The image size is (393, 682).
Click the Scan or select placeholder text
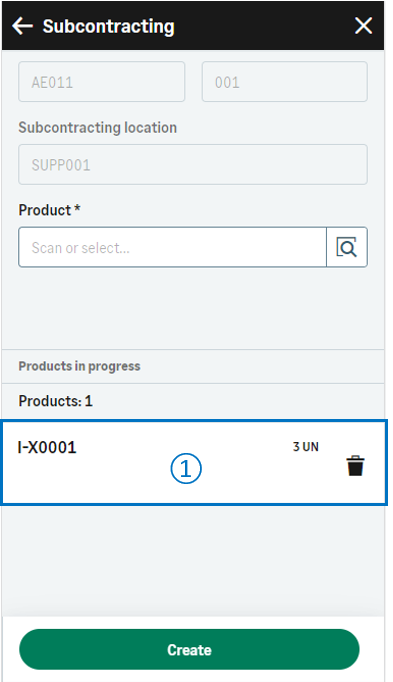coord(80,247)
